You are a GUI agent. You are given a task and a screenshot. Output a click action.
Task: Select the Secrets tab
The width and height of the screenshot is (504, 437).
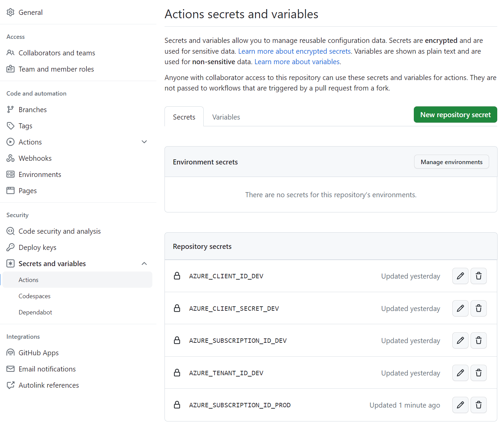tap(184, 117)
